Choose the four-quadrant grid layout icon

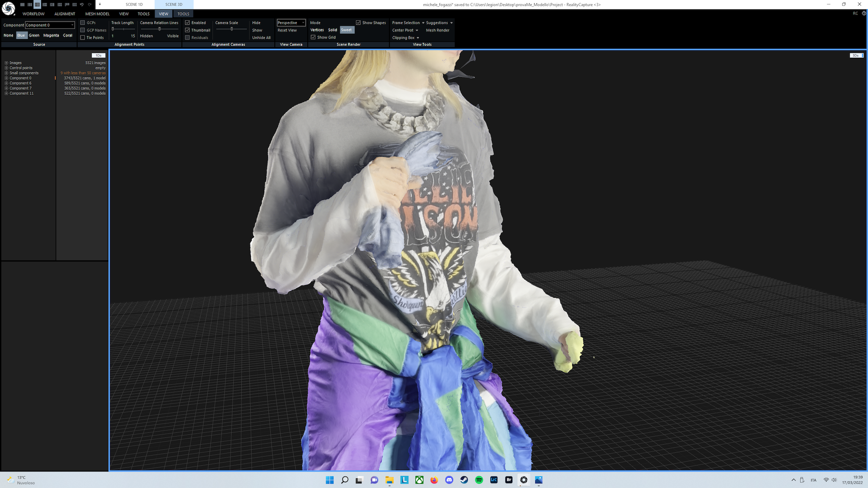[x=60, y=5]
